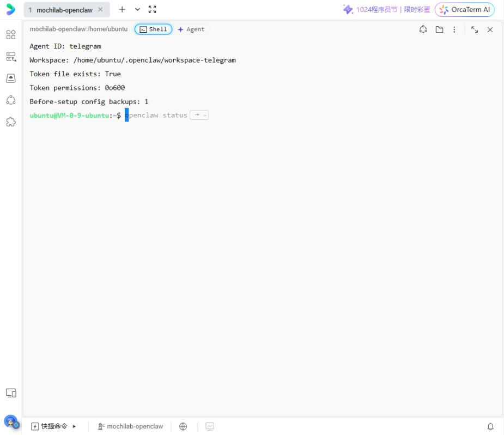Screen dimensions: 504x435
Task: Open the server list icon in sidebar
Action: [x=11, y=57]
